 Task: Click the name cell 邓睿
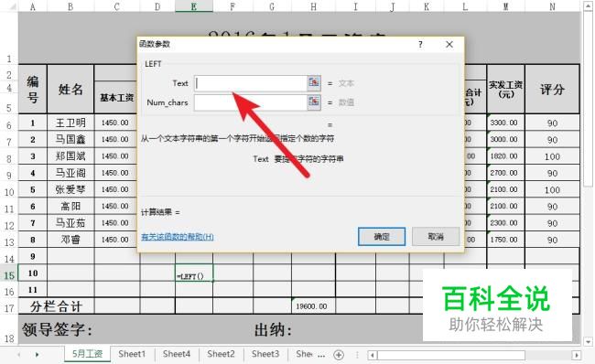point(70,240)
